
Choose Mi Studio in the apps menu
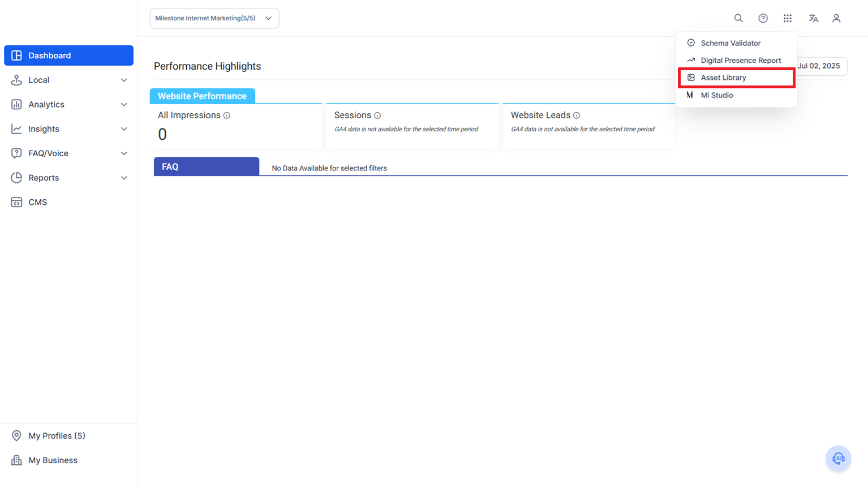click(x=736, y=95)
